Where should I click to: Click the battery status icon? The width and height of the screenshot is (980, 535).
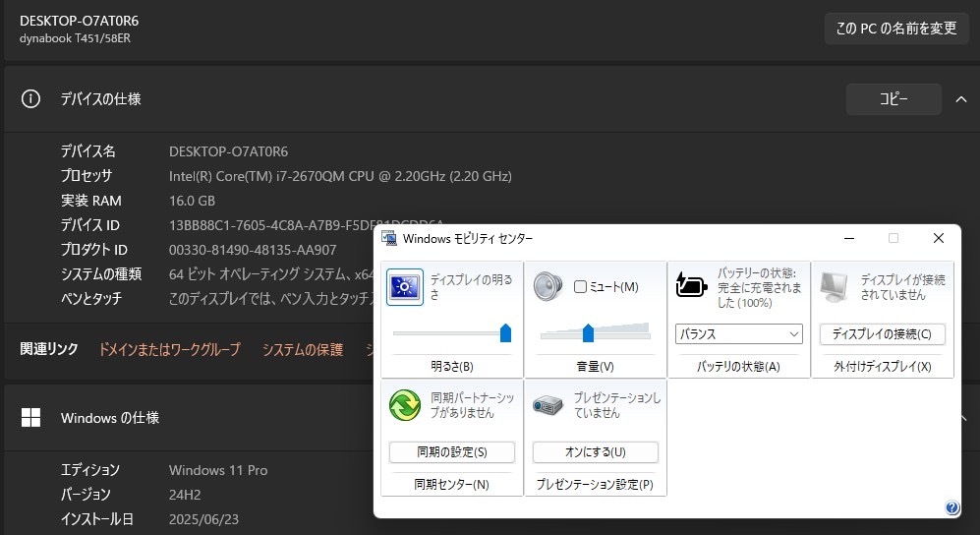(x=691, y=285)
